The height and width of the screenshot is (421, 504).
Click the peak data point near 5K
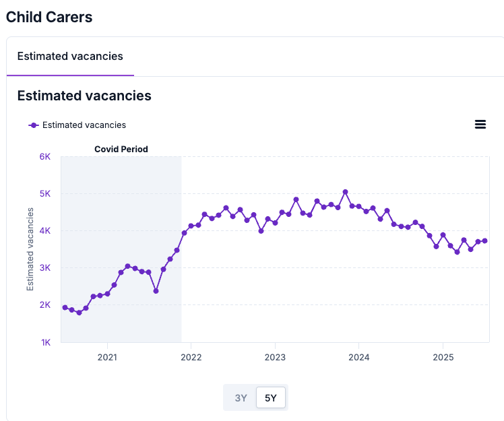[x=345, y=192]
